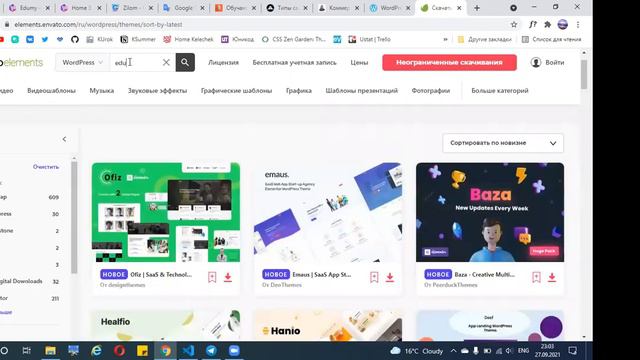Click Войти to sign in
This screenshot has height=360, width=640.
click(548, 62)
